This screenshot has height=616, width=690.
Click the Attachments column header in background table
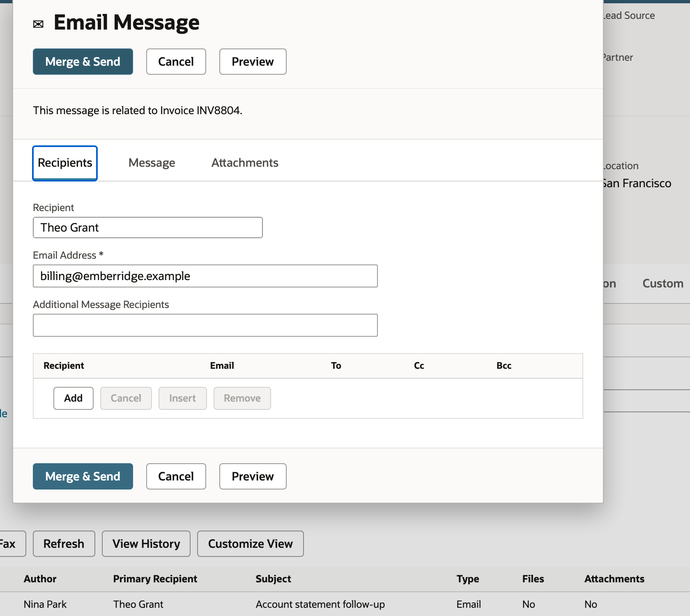click(614, 579)
